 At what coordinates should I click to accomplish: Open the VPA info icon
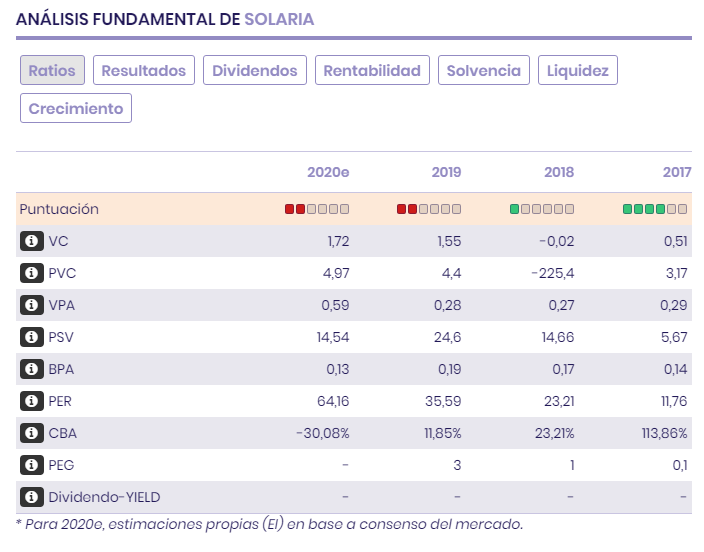pos(32,305)
